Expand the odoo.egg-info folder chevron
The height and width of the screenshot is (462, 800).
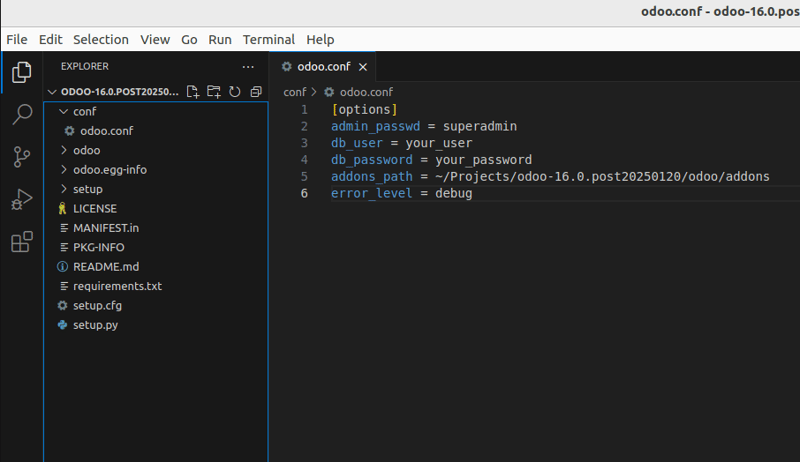63,169
